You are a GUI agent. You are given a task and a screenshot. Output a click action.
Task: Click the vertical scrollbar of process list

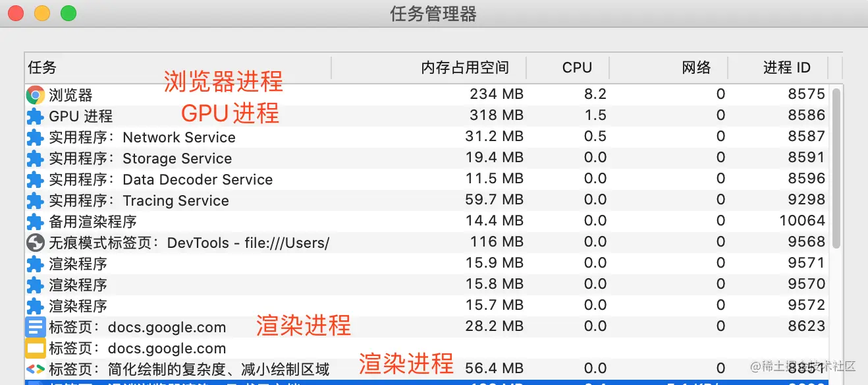click(x=836, y=168)
